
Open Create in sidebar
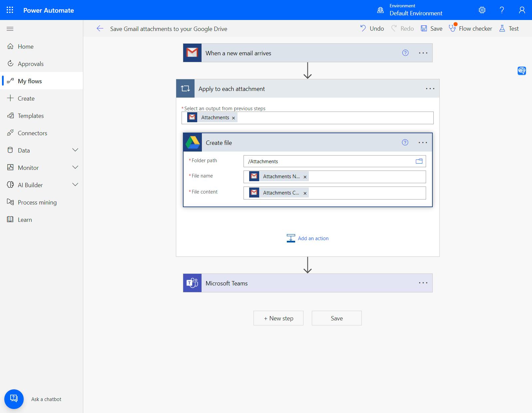[x=41, y=98]
